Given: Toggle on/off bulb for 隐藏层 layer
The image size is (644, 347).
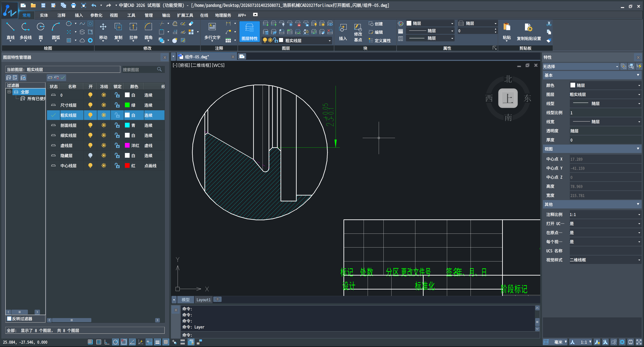Looking at the screenshot, I should point(90,155).
